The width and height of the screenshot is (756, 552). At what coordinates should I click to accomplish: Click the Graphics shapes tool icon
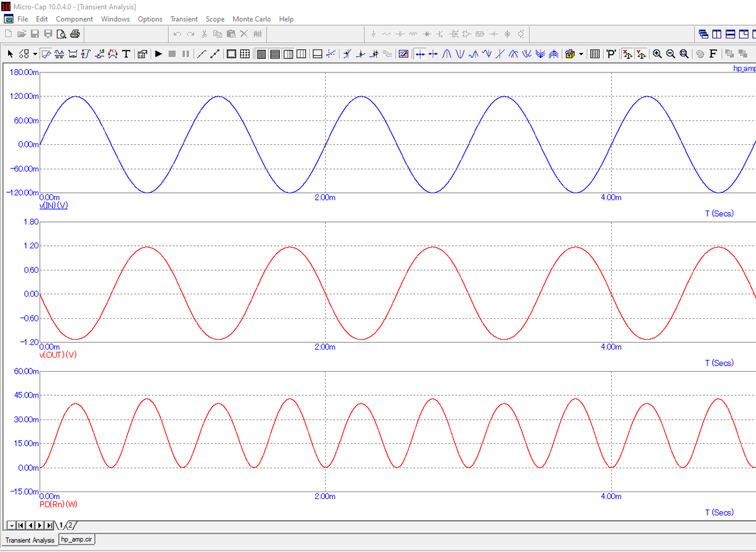click(x=24, y=54)
